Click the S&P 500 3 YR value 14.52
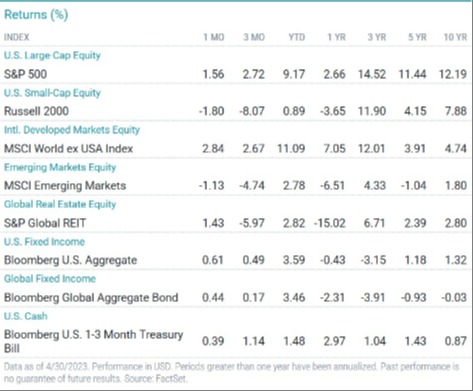This screenshot has width=473, height=391. 372,74
